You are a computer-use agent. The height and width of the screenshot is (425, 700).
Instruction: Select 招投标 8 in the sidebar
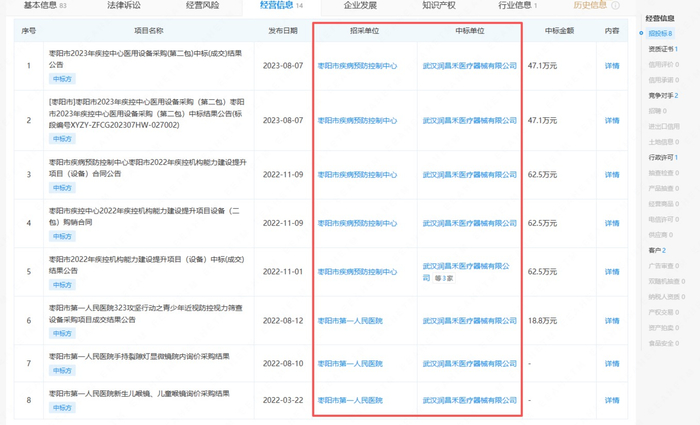[661, 33]
